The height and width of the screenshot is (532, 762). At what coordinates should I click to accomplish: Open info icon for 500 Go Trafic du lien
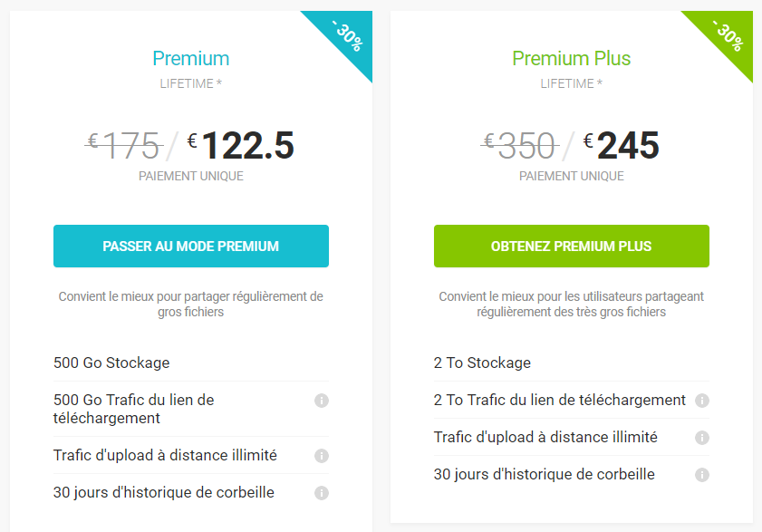pyautogui.click(x=322, y=401)
